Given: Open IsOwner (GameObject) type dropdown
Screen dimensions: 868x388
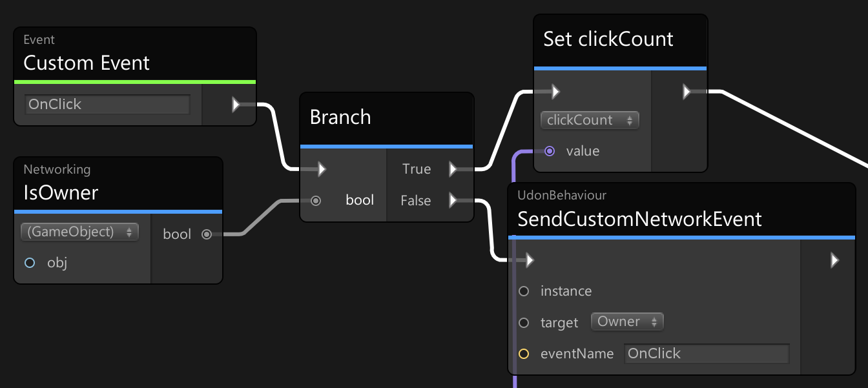Looking at the screenshot, I should tap(79, 232).
